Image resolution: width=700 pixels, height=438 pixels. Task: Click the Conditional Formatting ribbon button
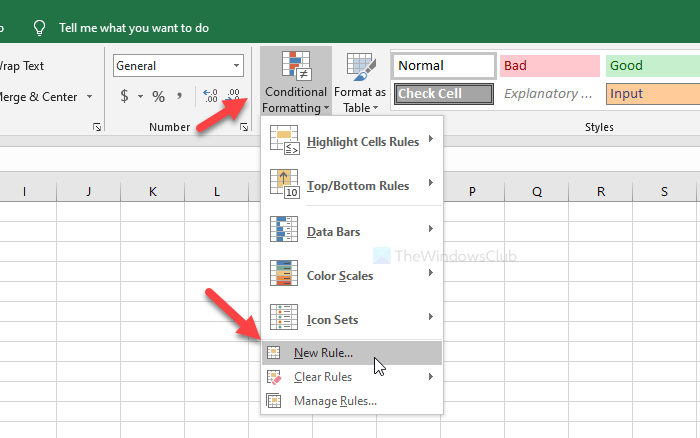click(x=295, y=80)
